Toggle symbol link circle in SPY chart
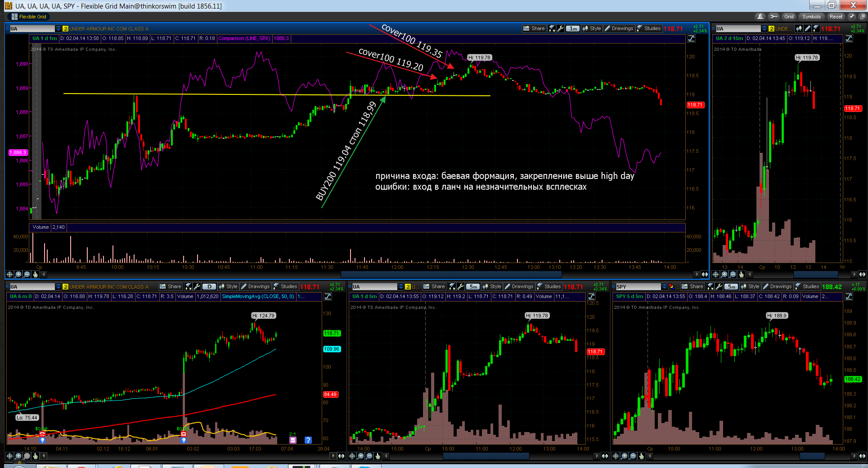Screen dimensions: 868x468 pos(613,286)
